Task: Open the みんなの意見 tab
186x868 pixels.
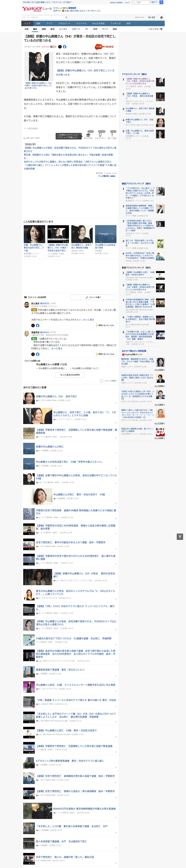Action: pos(99,24)
